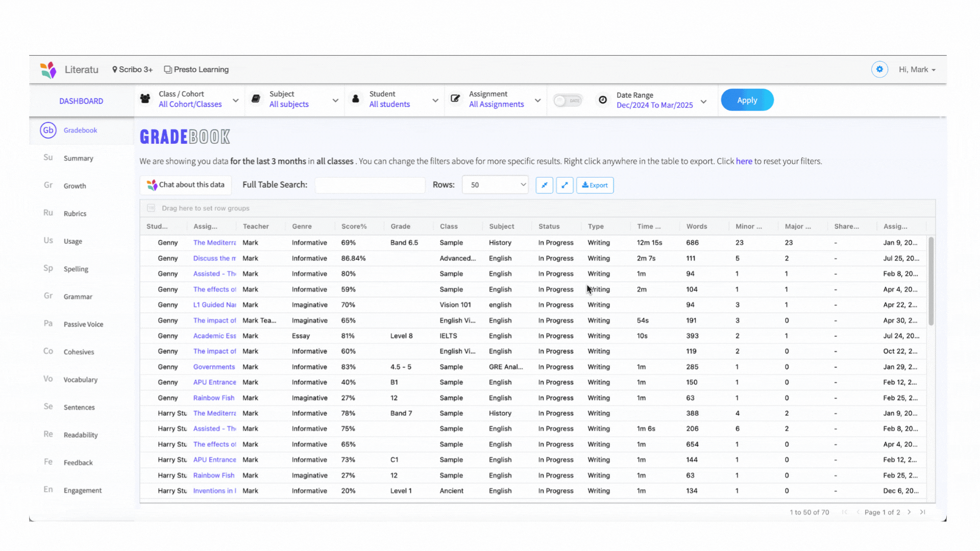Image resolution: width=980 pixels, height=551 pixels.
Task: Click the collapse columns arrows icon
Action: coord(545,185)
